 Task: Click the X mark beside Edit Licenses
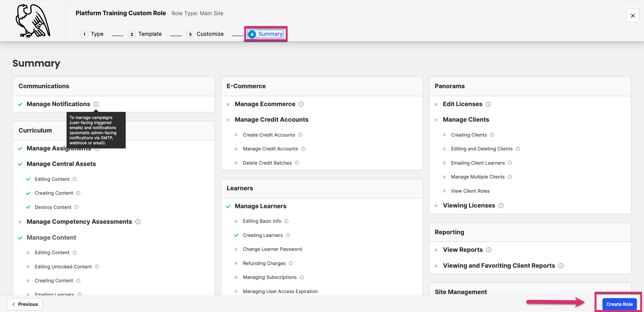pyautogui.click(x=436, y=104)
